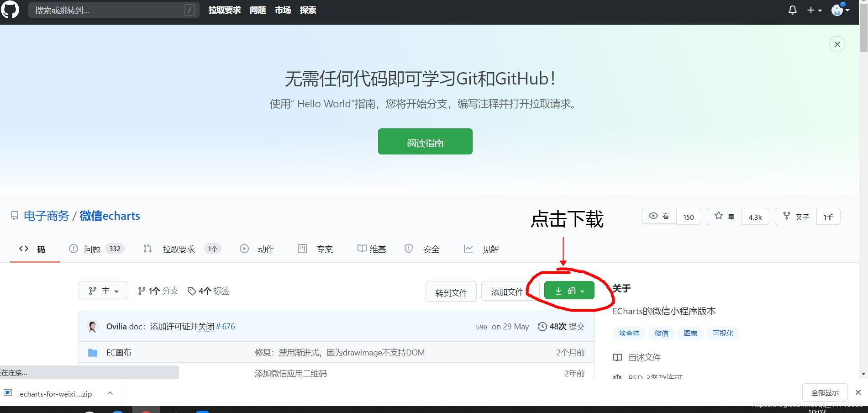This screenshot has height=413, width=868.
Task: View the 150 watchers count
Action: coord(689,217)
